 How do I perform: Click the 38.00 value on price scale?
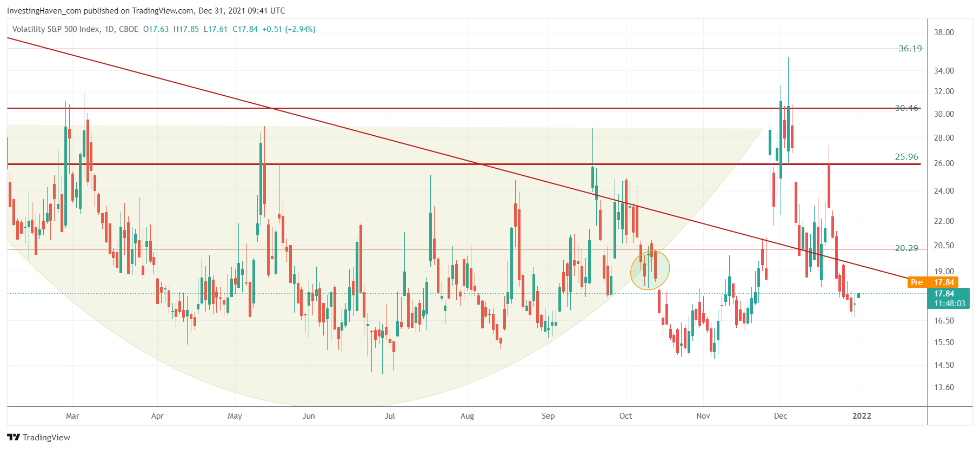[x=944, y=32]
